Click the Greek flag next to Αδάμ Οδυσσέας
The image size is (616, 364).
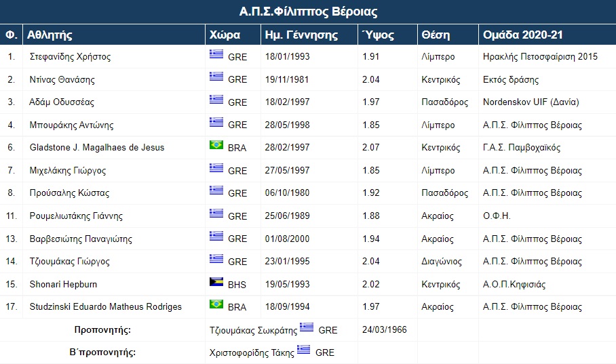[216, 100]
